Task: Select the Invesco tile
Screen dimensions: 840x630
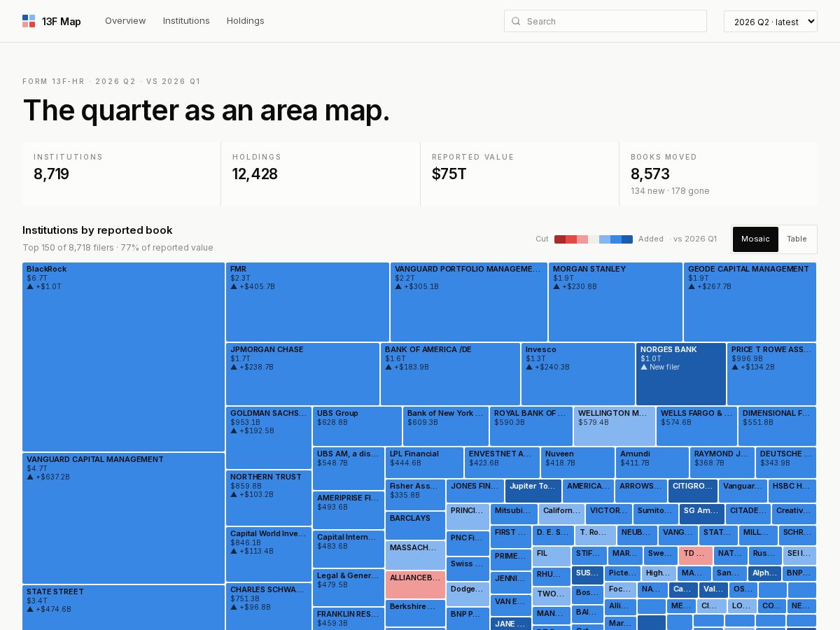Action: pyautogui.click(x=578, y=374)
